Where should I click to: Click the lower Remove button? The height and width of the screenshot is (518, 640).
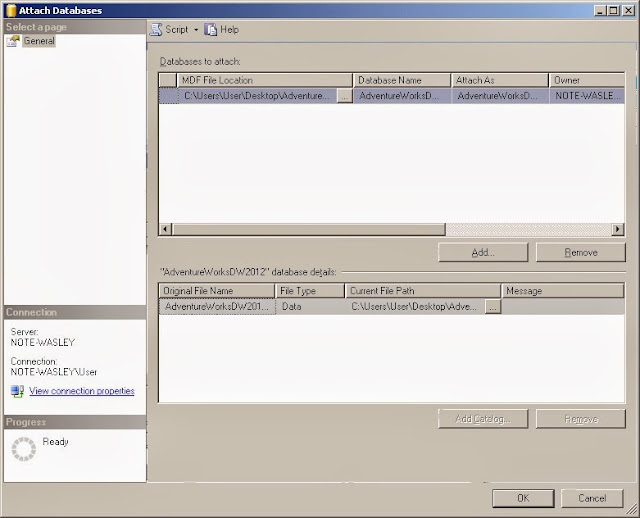point(580,419)
